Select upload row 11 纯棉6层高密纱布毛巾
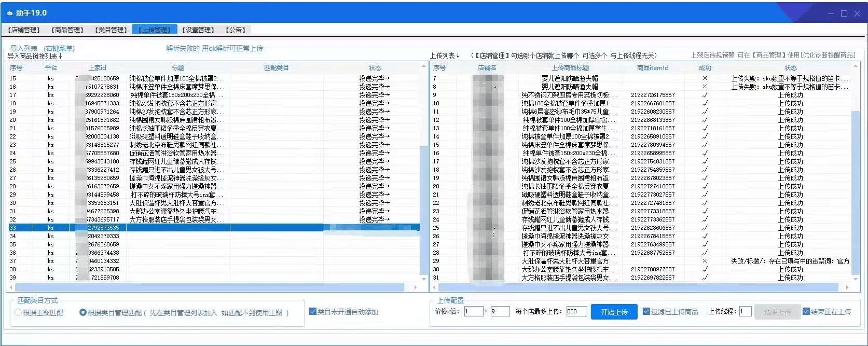868x346 pixels. [x=641, y=112]
